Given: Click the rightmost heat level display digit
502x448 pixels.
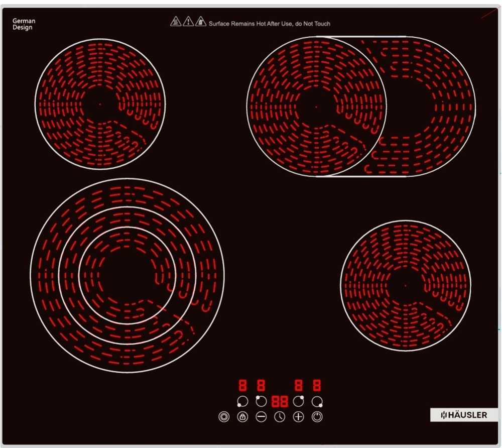Looking at the screenshot, I should coord(317,385).
